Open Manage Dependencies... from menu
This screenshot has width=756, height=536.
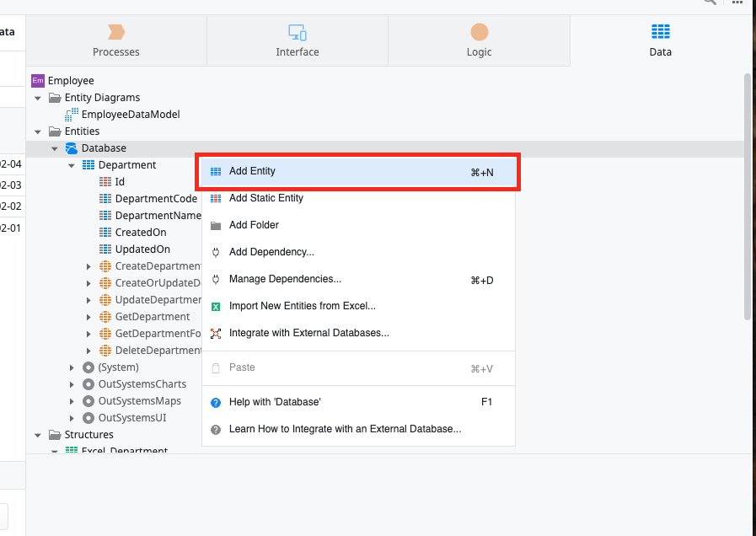pos(357,279)
